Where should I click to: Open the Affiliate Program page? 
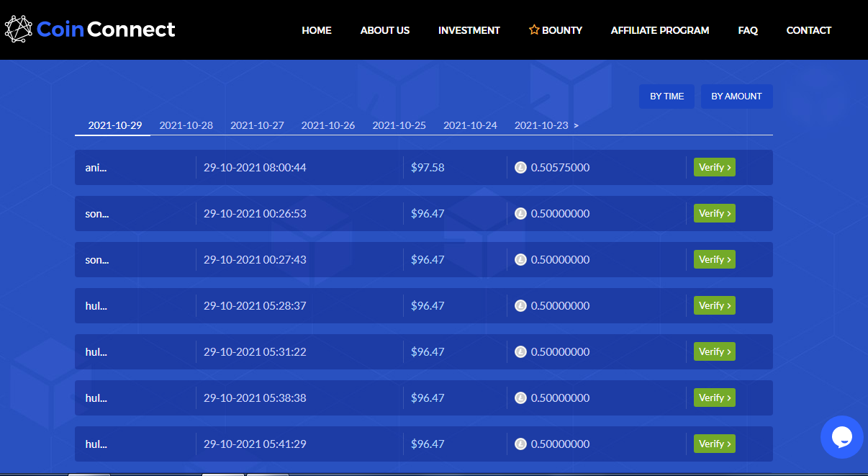click(660, 30)
